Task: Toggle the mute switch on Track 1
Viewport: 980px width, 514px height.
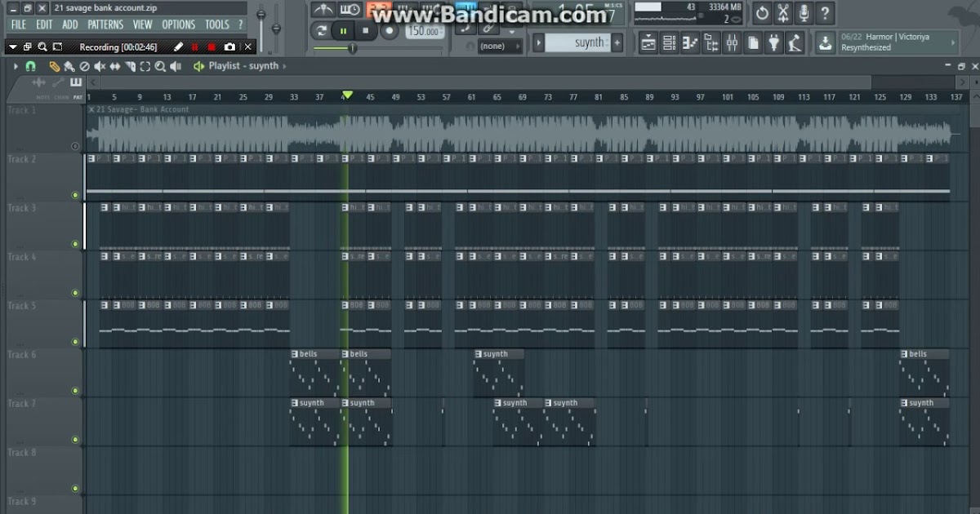Action: point(75,147)
